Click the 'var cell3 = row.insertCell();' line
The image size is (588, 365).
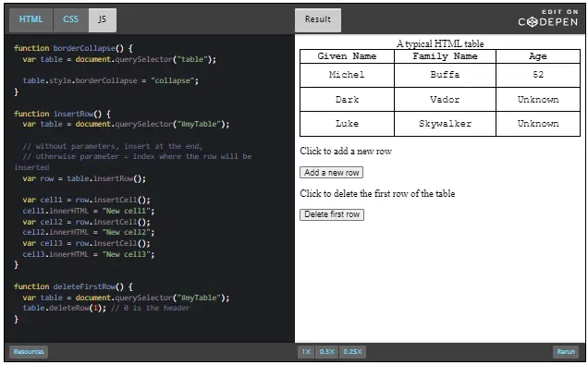click(86, 244)
